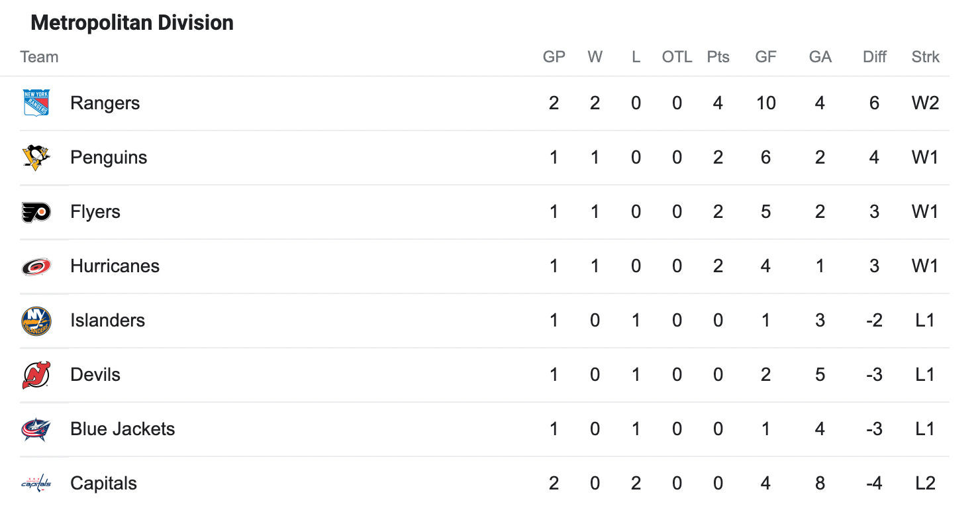Open the Penguins team name link
980x514 pixels.
click(109, 158)
